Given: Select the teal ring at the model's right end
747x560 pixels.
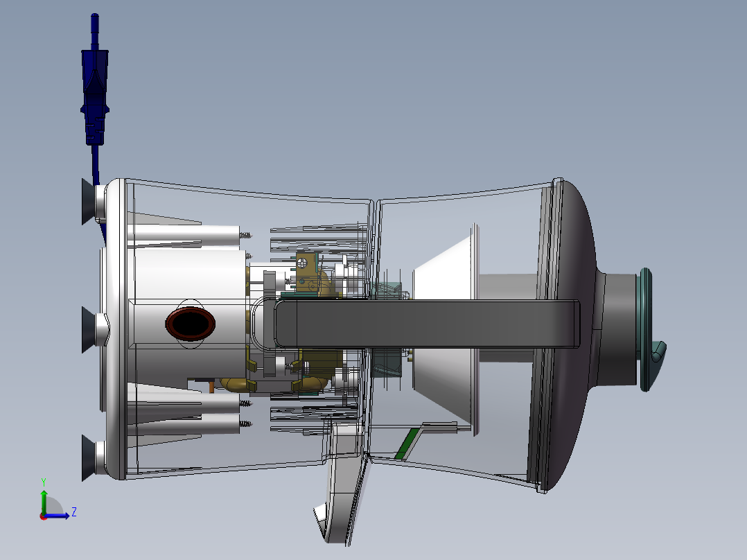Looking at the screenshot, I should [646, 329].
